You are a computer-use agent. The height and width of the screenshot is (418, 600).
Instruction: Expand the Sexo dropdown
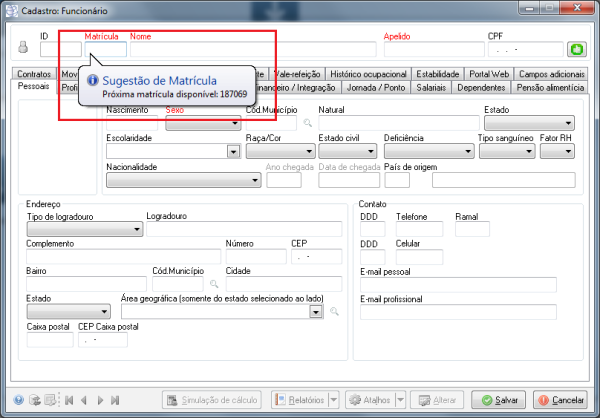tap(234, 124)
